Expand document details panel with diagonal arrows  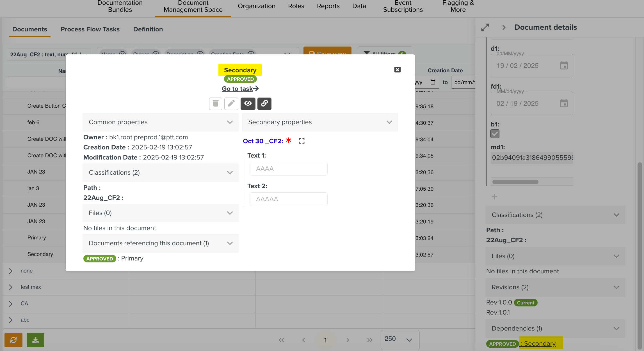tap(485, 27)
